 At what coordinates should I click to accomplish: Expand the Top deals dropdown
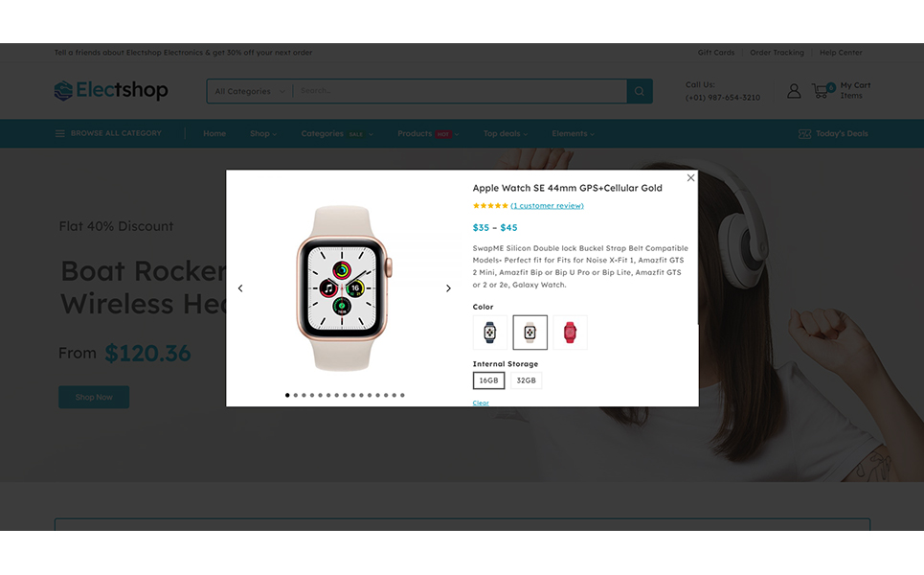click(506, 134)
